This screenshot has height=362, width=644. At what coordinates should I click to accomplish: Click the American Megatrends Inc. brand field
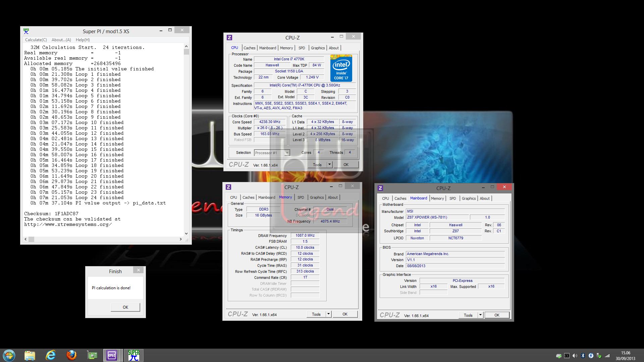point(455,254)
